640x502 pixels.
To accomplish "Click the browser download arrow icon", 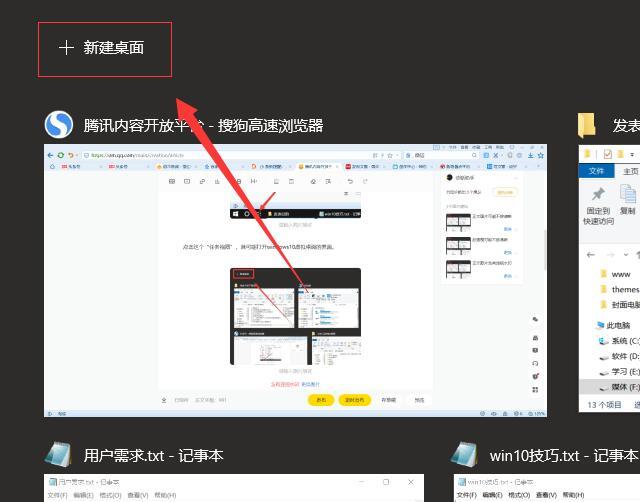I will click(x=530, y=155).
